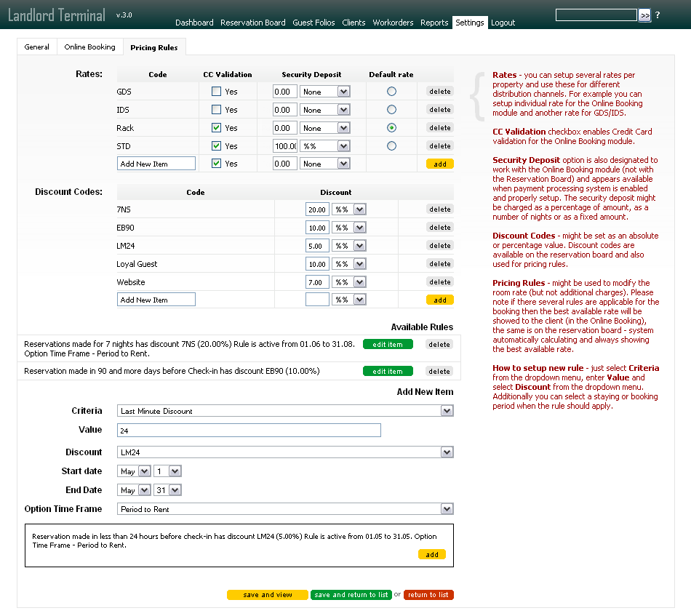The width and height of the screenshot is (691, 616).
Task: Delete the GDS rate
Action: click(x=440, y=91)
